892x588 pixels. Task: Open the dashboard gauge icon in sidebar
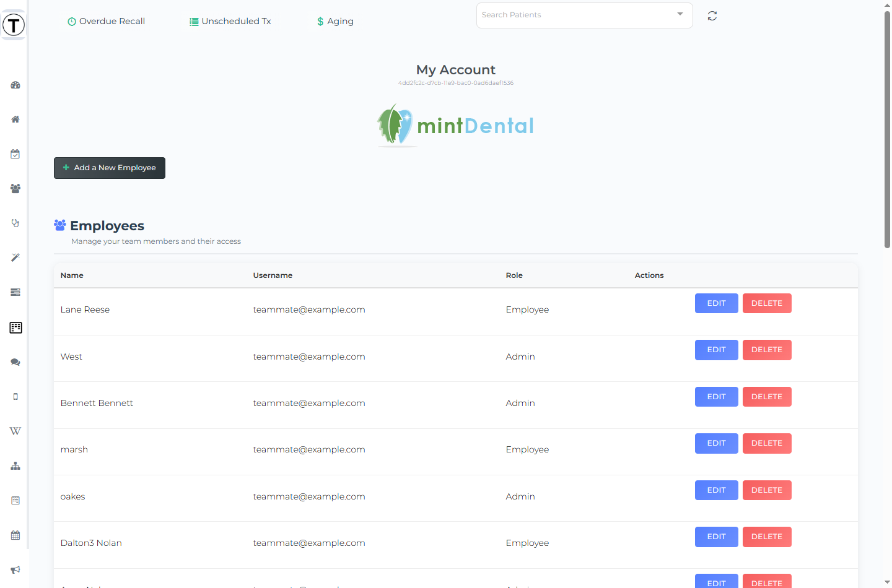15,85
